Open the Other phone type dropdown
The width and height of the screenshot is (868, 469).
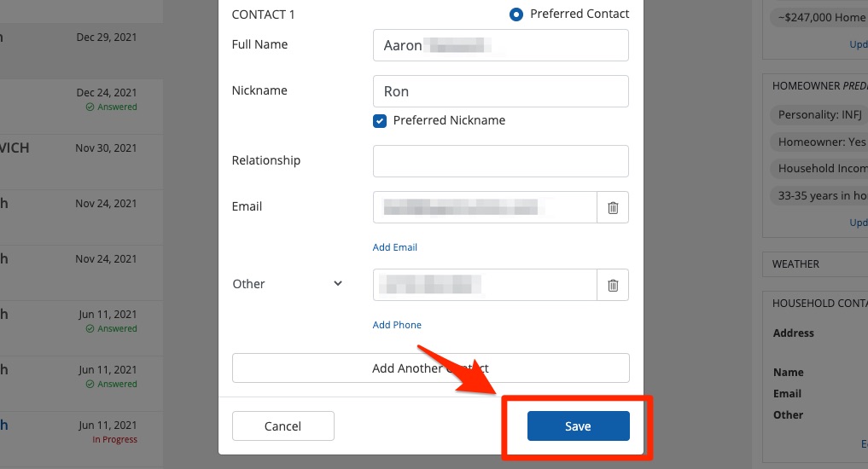287,284
